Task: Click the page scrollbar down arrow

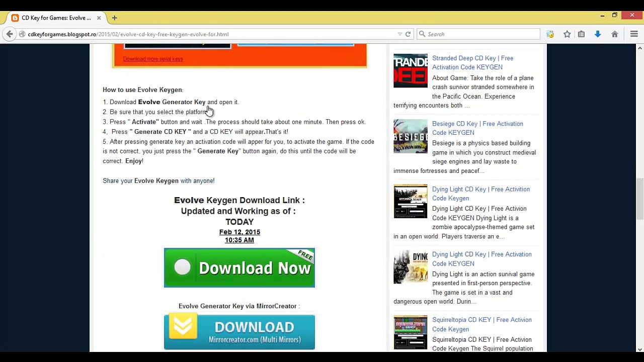Action: 639,348
